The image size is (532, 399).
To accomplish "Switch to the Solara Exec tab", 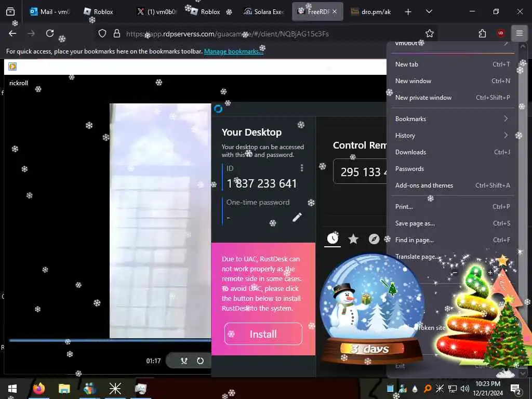I will click(x=263, y=11).
